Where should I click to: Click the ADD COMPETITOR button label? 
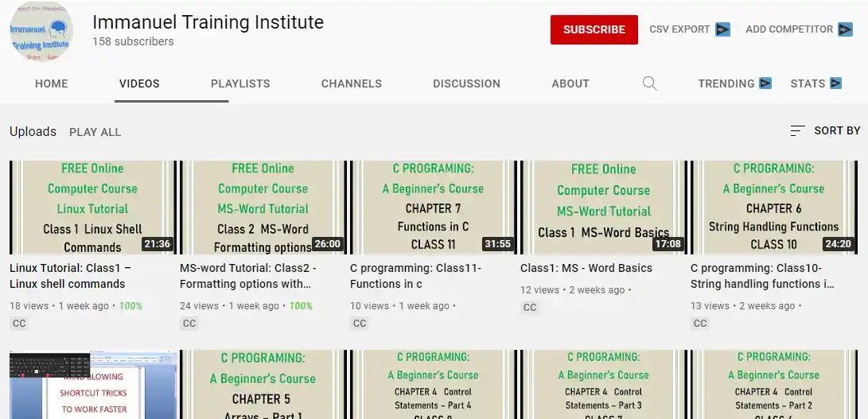click(x=789, y=29)
